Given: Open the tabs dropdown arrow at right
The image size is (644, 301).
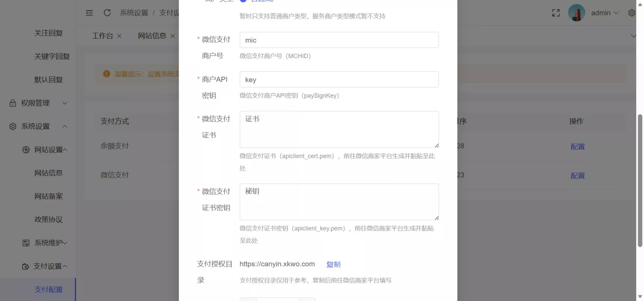Looking at the screenshot, I should click(633, 36).
